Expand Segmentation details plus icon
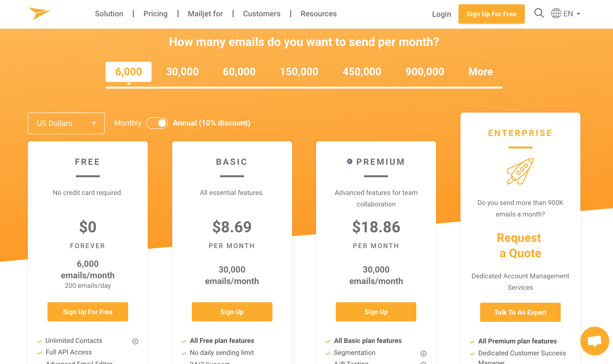The image size is (613, 364). point(423,353)
